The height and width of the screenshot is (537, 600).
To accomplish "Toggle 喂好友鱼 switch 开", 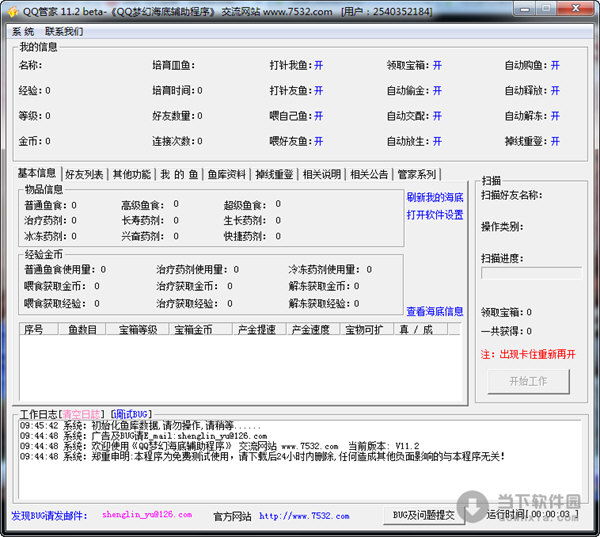I will coord(318,142).
